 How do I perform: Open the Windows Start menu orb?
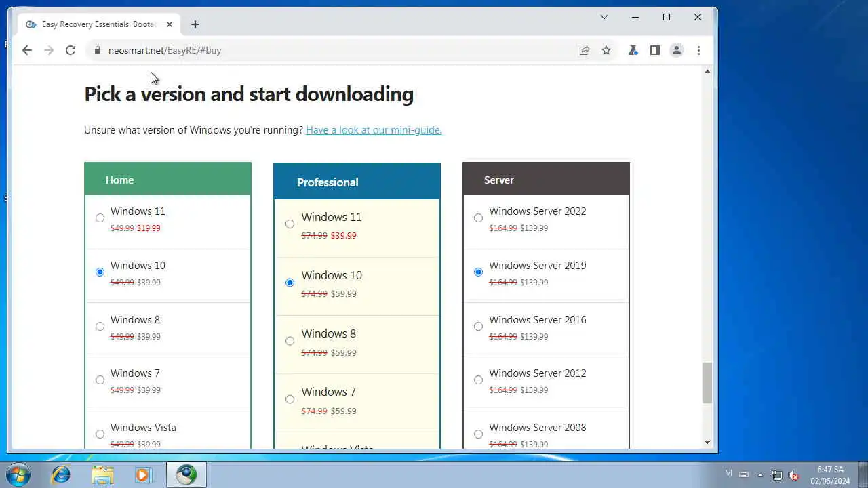point(18,474)
